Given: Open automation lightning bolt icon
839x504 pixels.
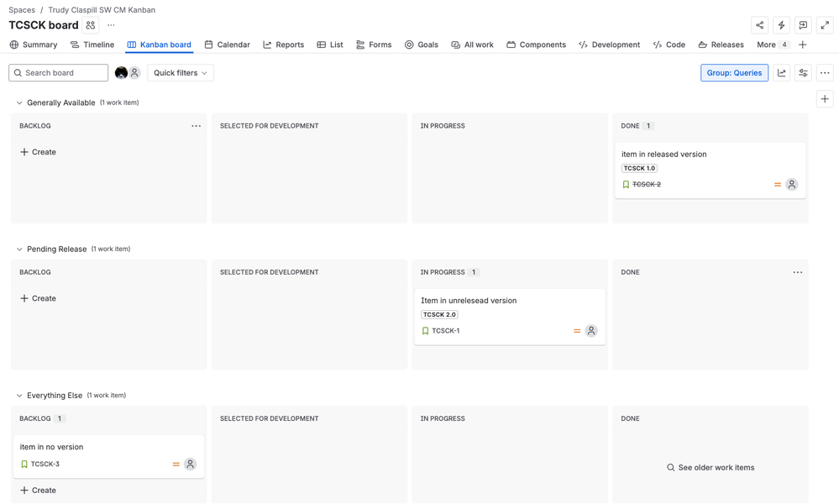Looking at the screenshot, I should (781, 25).
